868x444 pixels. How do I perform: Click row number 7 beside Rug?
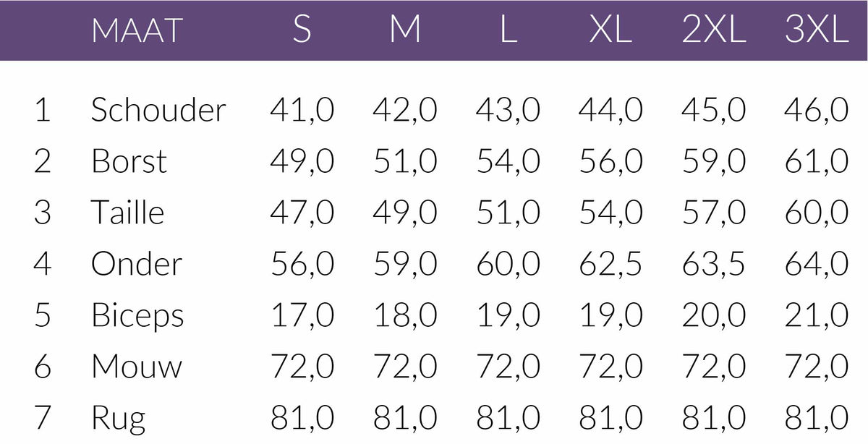coord(43,419)
